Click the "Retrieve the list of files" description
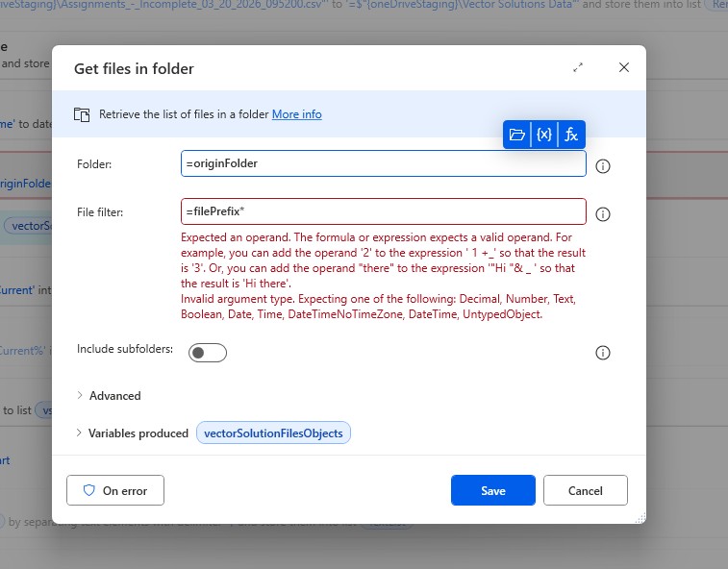Image resolution: width=728 pixels, height=569 pixels. (184, 114)
